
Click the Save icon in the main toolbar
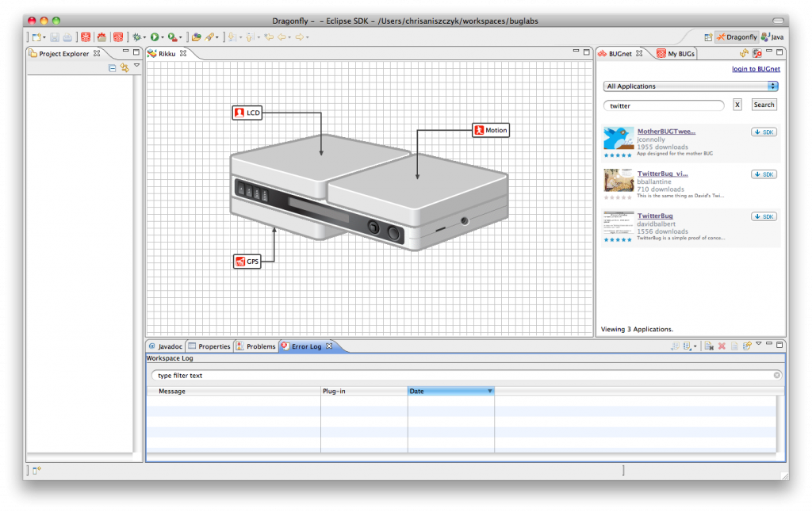click(55, 36)
